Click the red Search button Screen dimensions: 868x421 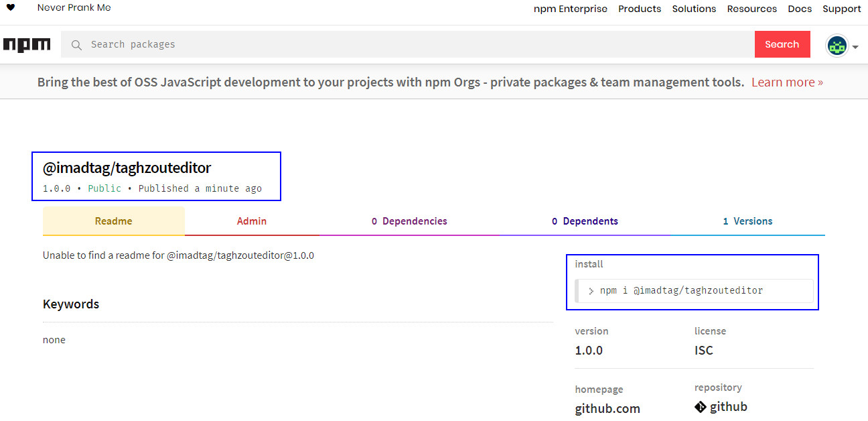pos(782,44)
